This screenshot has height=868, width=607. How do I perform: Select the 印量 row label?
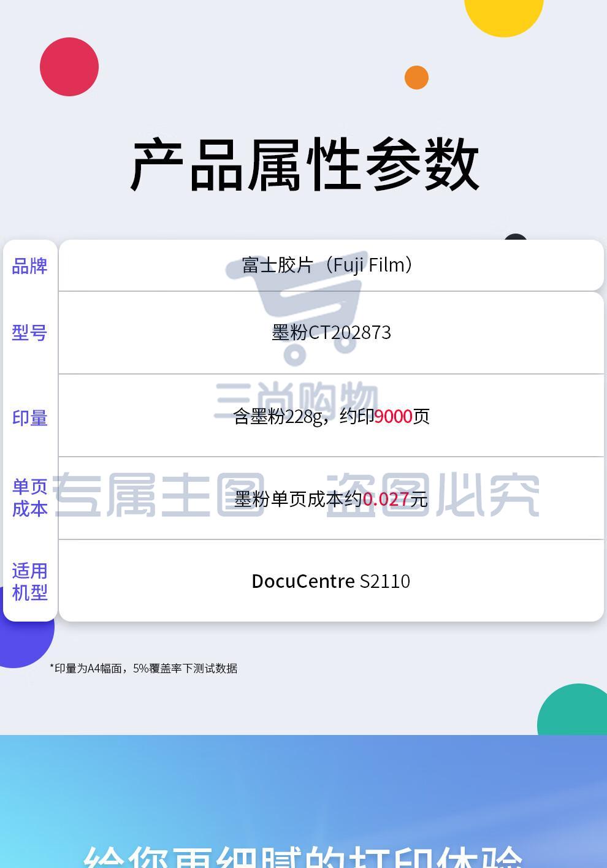click(x=30, y=417)
